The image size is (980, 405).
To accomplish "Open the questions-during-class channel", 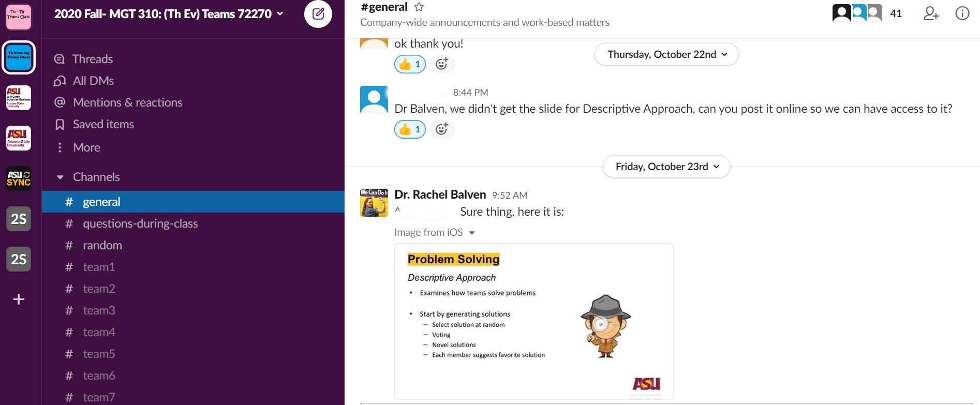I will tap(140, 223).
